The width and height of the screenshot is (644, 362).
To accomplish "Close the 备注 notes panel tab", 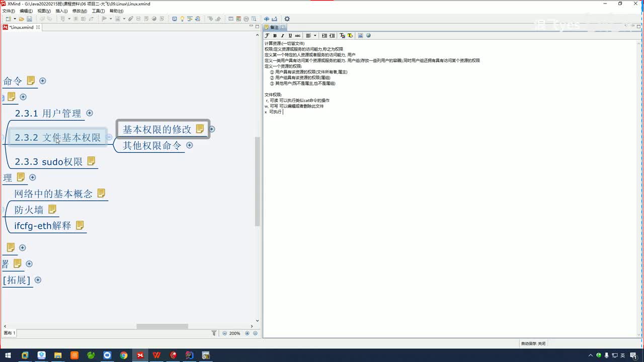I will pyautogui.click(x=283, y=27).
